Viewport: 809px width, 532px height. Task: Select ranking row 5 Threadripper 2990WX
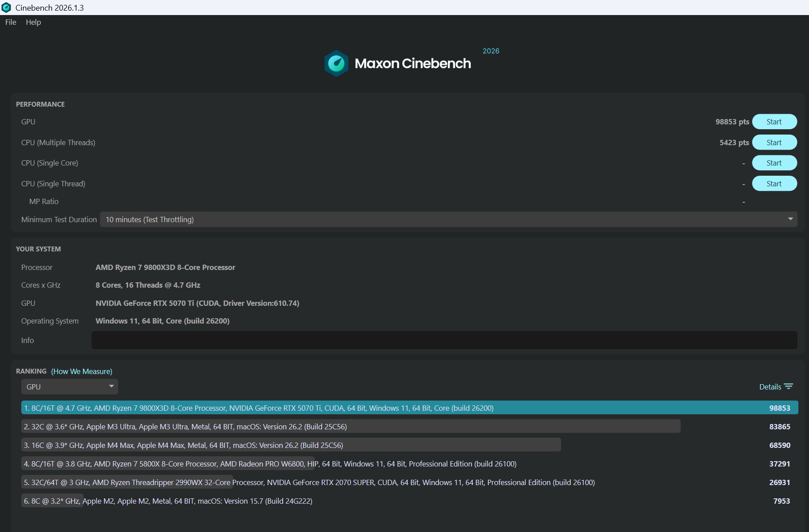[409, 482]
